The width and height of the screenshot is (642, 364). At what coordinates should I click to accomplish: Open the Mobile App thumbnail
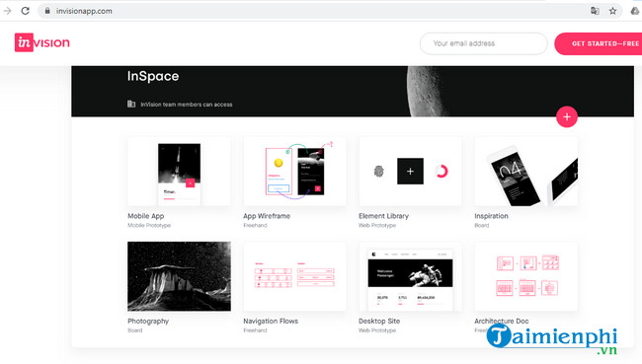[x=179, y=172]
